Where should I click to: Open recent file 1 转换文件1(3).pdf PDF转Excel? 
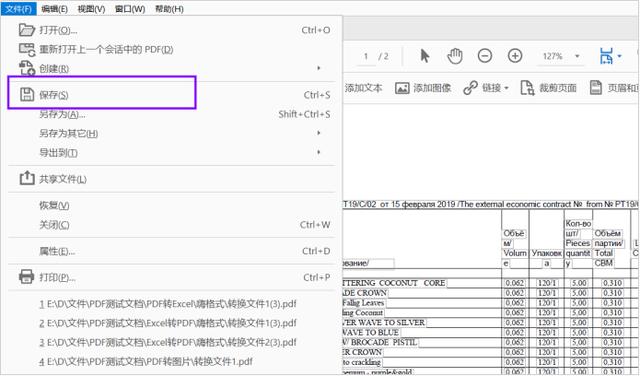[168, 304]
